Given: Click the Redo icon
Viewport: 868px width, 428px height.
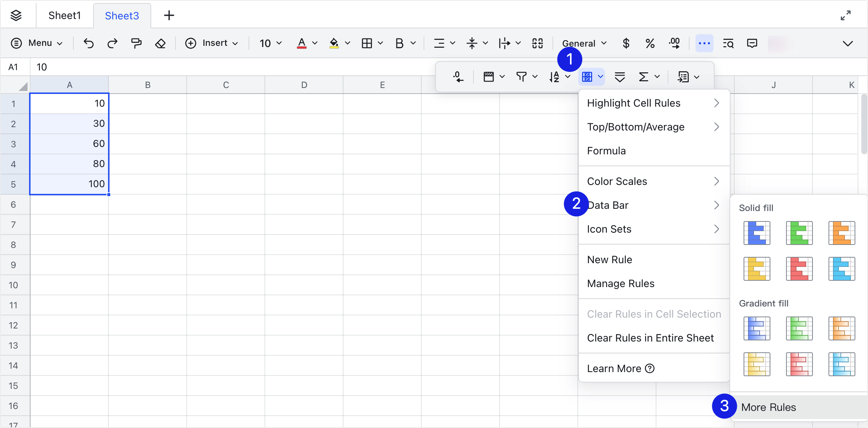Looking at the screenshot, I should pyautogui.click(x=112, y=43).
